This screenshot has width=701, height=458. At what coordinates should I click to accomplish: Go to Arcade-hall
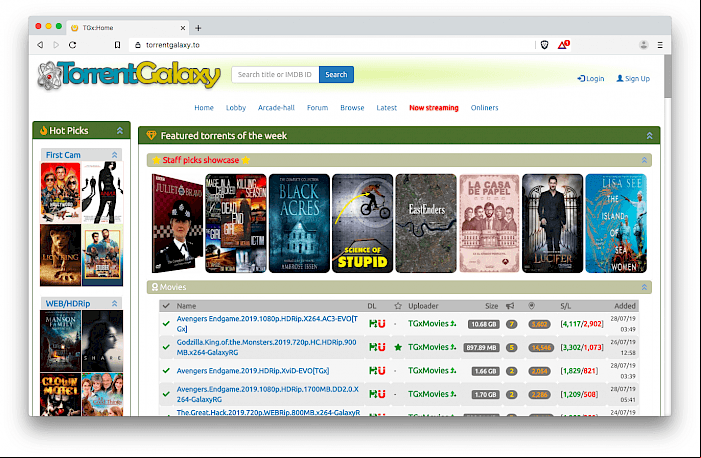click(276, 108)
